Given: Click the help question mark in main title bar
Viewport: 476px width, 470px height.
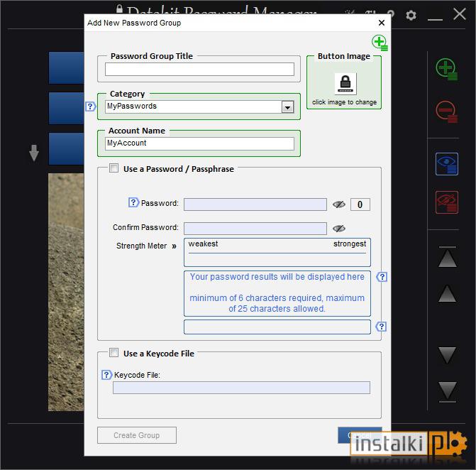Looking at the screenshot, I should point(391,14).
